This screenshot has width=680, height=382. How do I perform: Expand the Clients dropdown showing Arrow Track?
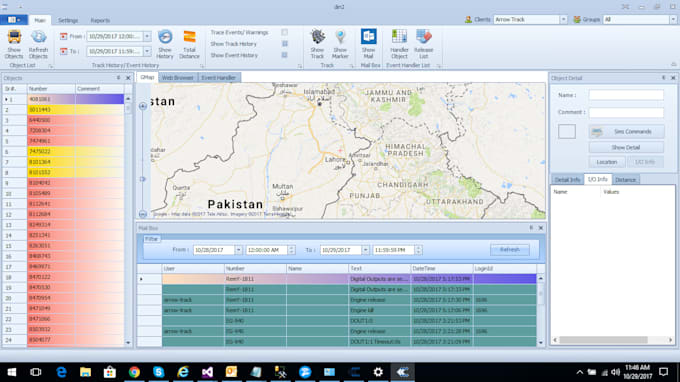(x=563, y=20)
